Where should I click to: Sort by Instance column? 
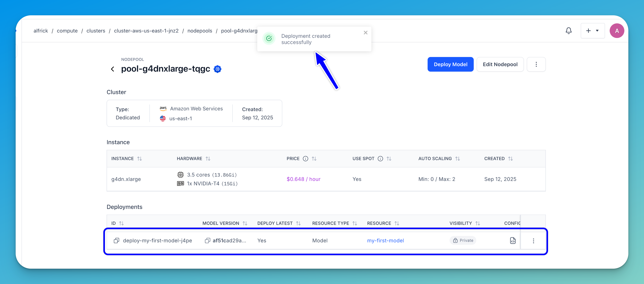tap(140, 159)
